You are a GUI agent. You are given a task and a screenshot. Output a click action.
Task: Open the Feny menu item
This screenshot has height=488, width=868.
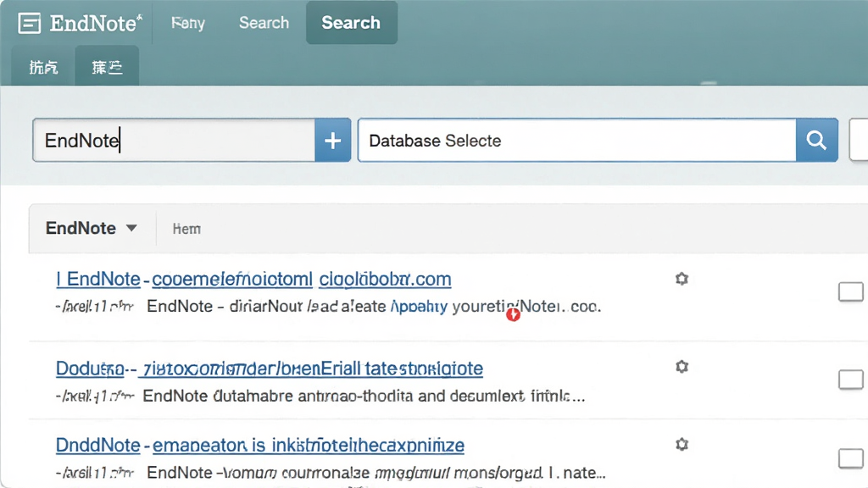coord(188,23)
